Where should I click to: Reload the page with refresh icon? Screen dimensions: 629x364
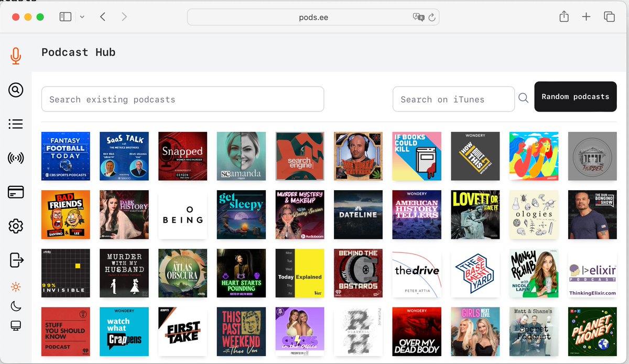pyautogui.click(x=432, y=17)
